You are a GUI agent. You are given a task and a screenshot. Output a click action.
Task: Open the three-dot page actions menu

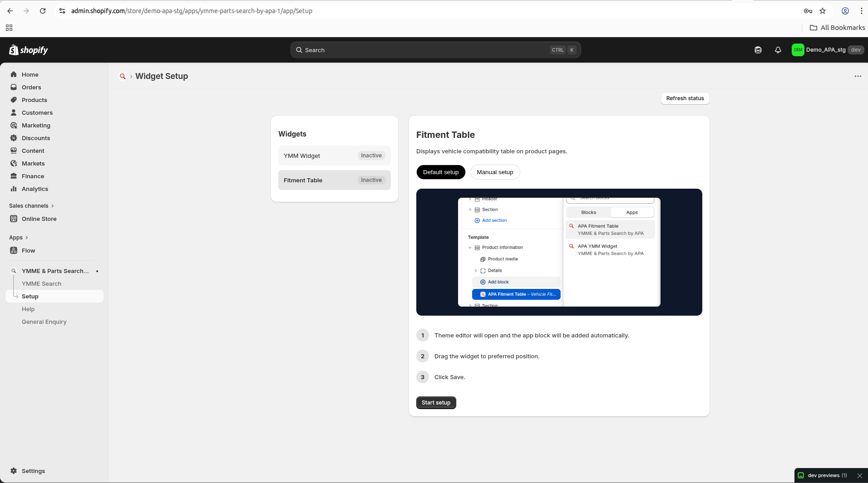[x=858, y=76]
